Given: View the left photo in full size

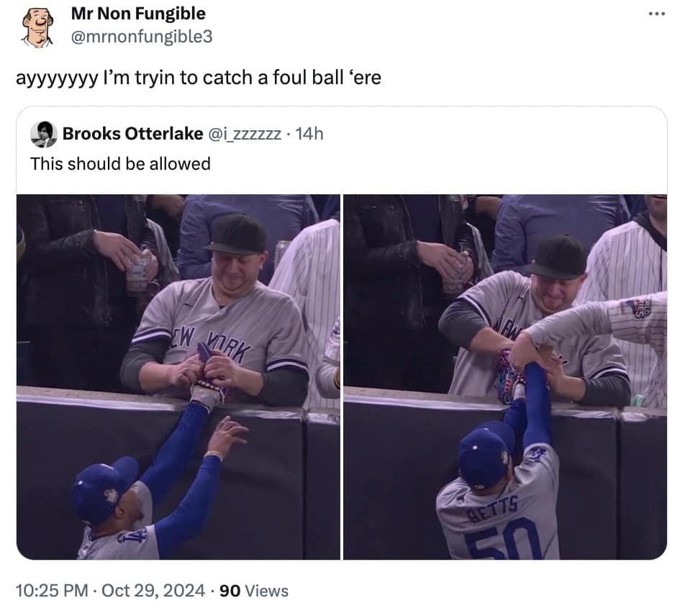Looking at the screenshot, I should [x=177, y=374].
